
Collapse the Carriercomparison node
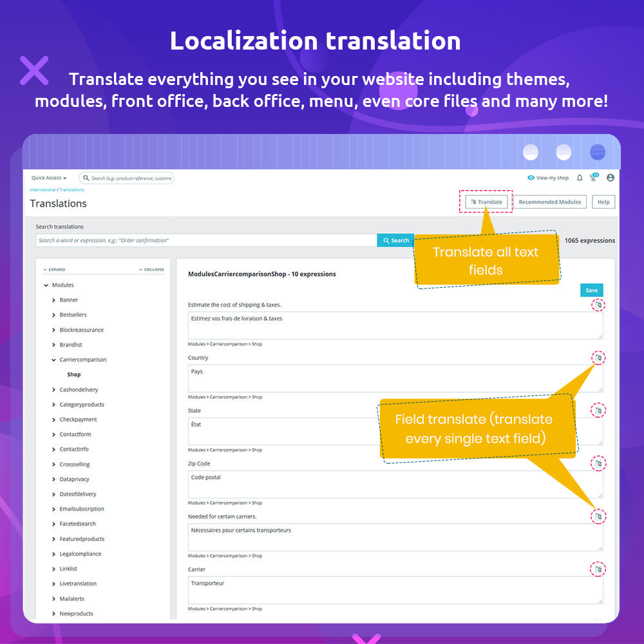click(x=53, y=360)
